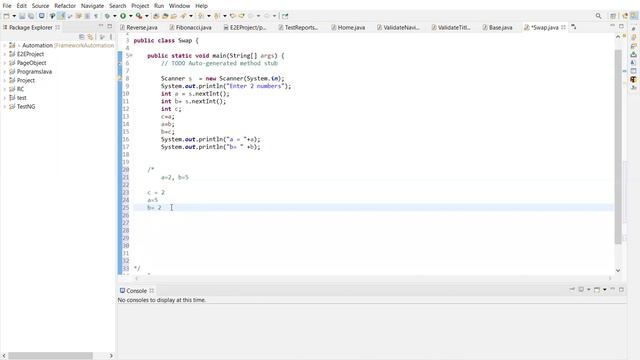Open the Package Explorer view menu
Image resolution: width=640 pixels, height=360 pixels.
pos(111,37)
